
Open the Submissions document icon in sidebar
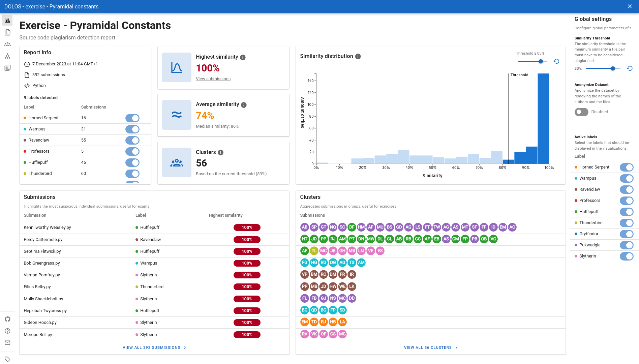point(7,32)
